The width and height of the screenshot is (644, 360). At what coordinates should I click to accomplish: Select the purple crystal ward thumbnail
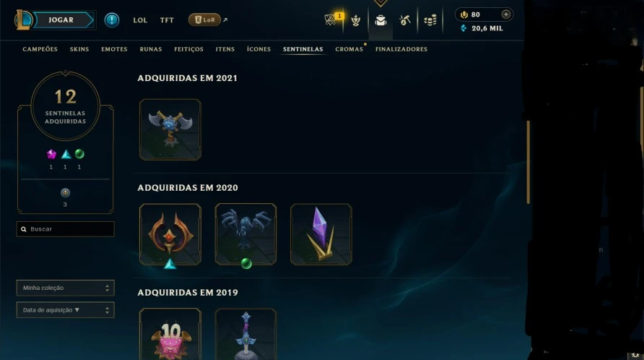pyautogui.click(x=321, y=234)
